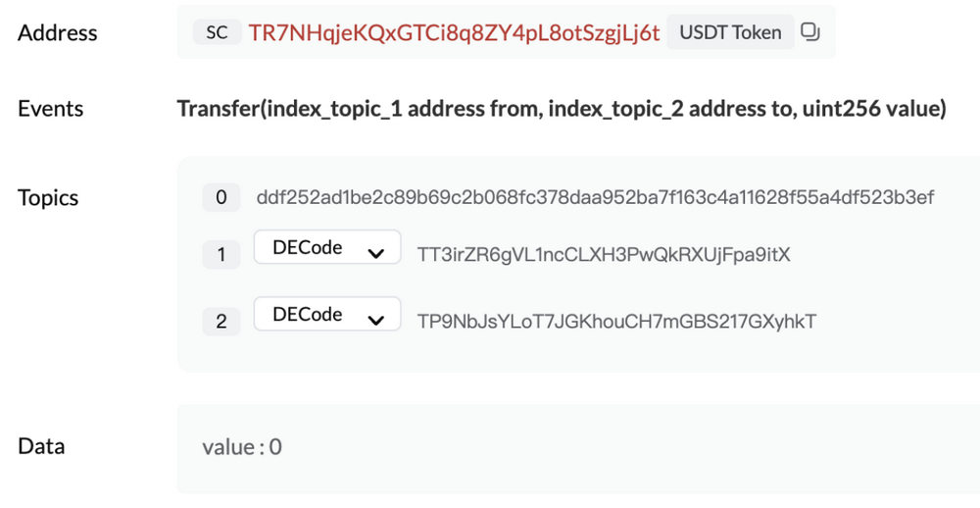Click the from address TT3irZR6gVL1ncCLXH3PwQkRXUjFpa9itX

(x=604, y=255)
